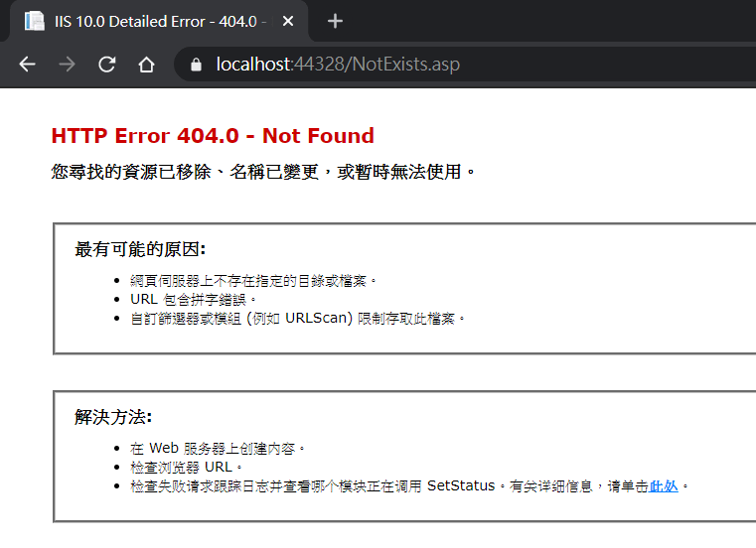Reload the page with the refresh icon
Image resolution: width=756 pixels, height=548 pixels.
(107, 65)
